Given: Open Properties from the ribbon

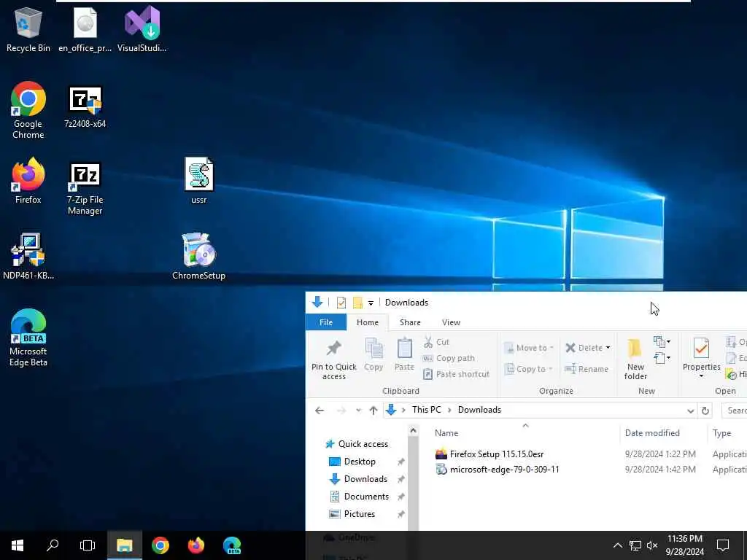Looking at the screenshot, I should click(x=701, y=354).
